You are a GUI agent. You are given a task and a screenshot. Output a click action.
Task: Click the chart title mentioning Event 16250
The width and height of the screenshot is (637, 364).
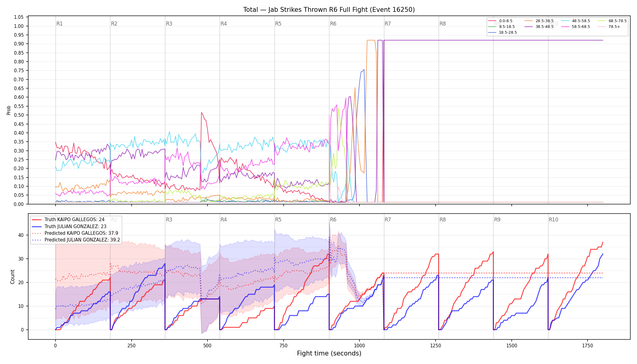click(x=329, y=10)
